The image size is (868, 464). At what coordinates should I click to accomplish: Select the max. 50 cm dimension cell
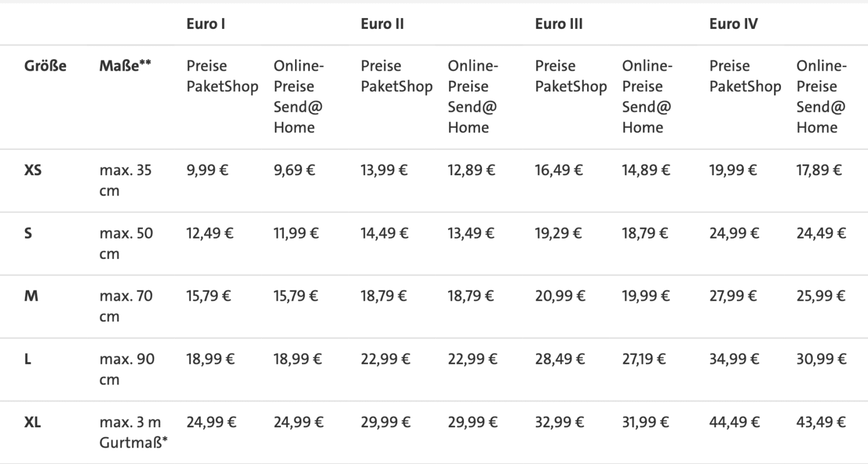(x=126, y=243)
